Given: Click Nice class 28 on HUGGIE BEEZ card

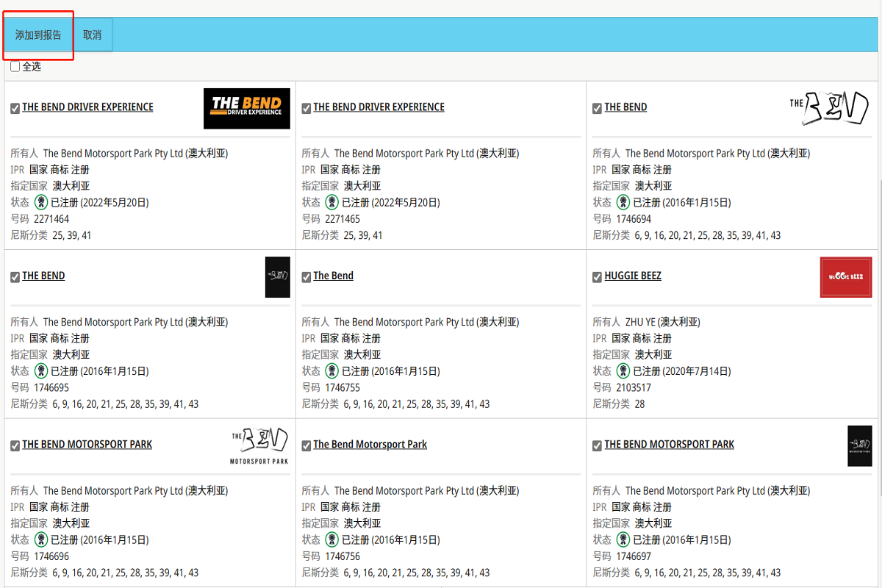Looking at the screenshot, I should click(639, 404).
